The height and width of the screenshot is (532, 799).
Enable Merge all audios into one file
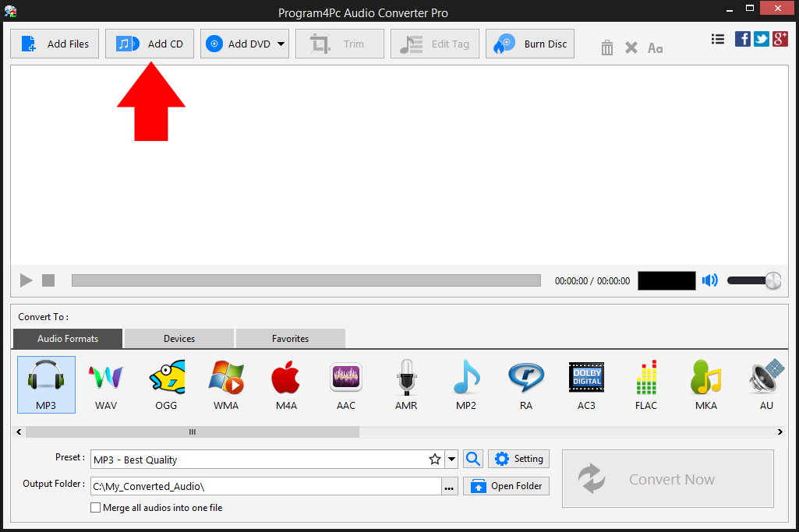95,507
